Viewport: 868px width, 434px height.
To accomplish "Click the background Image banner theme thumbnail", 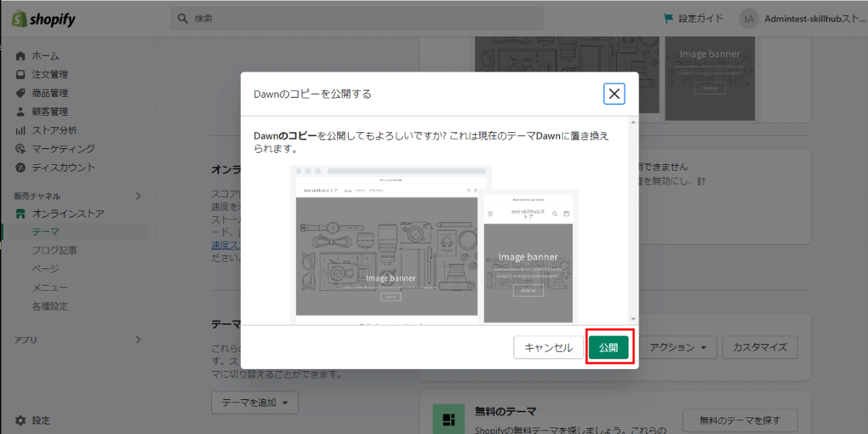I will [710, 77].
